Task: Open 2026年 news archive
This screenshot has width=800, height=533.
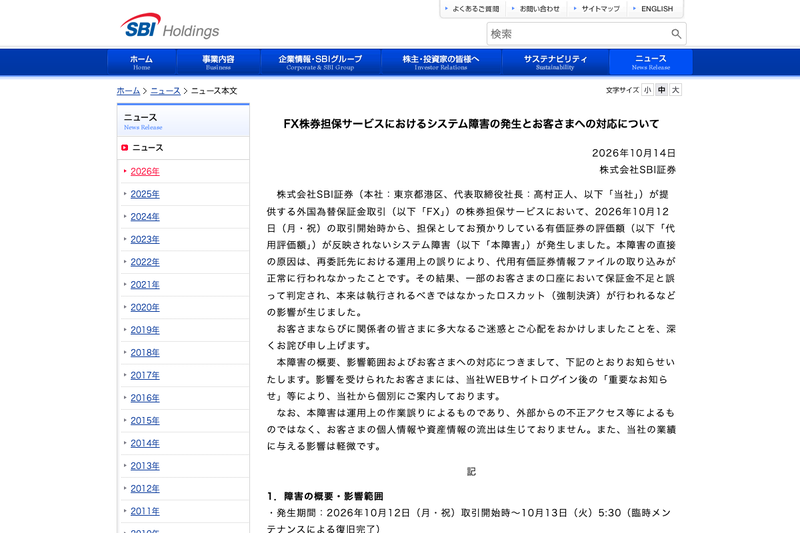Action: coord(145,171)
